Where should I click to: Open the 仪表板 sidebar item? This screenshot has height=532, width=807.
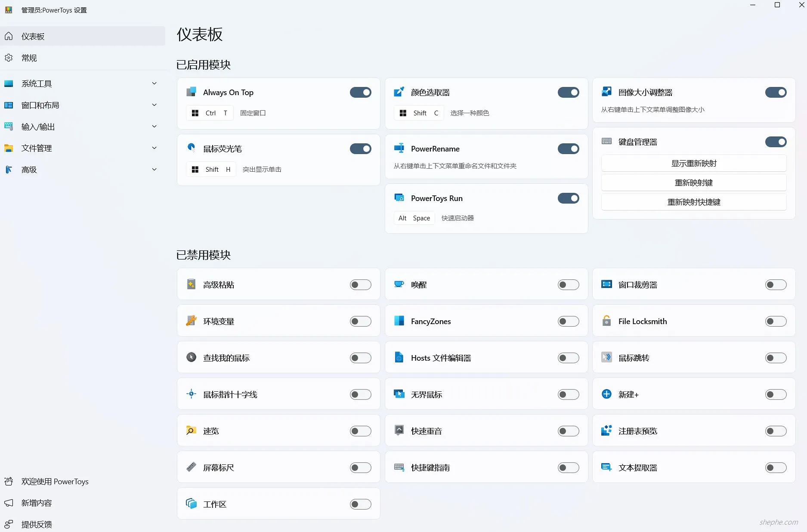[x=33, y=36]
